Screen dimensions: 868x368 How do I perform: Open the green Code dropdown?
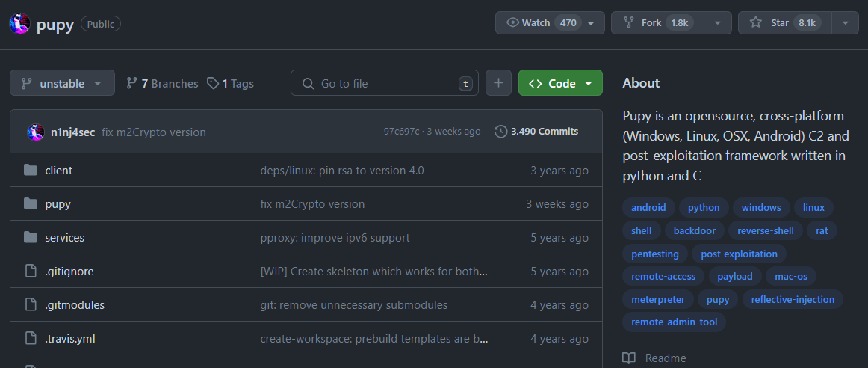(x=560, y=83)
